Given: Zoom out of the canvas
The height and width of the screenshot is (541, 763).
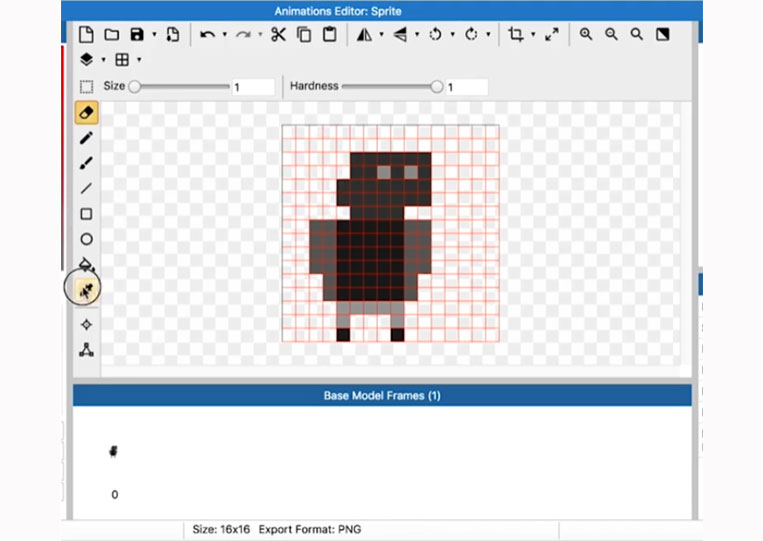Looking at the screenshot, I should (x=611, y=35).
